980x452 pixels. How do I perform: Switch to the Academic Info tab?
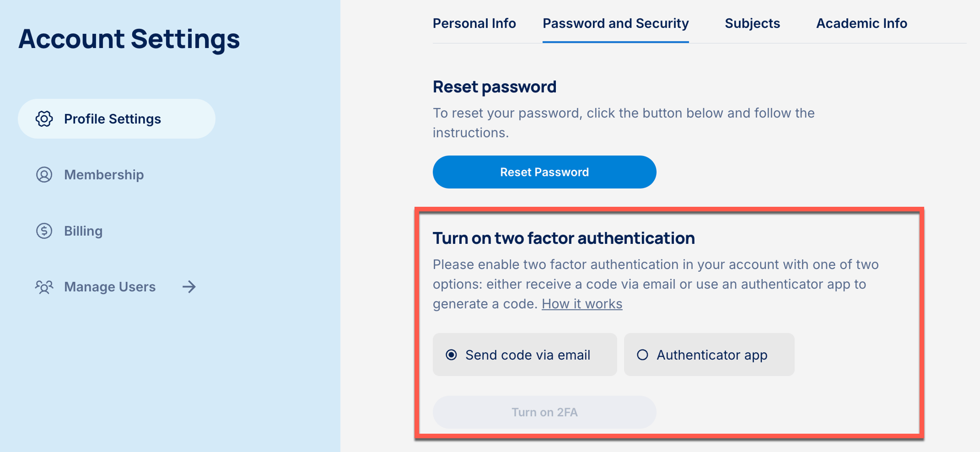pos(862,23)
